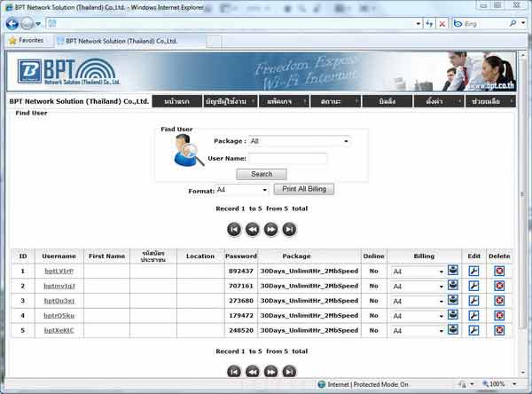Open the username link in row 1
Viewport: 532px width, 394px height.
click(59, 271)
